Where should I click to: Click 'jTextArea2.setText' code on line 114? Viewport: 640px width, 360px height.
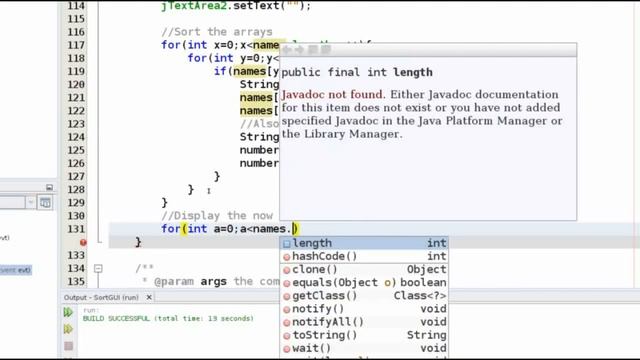[220, 6]
